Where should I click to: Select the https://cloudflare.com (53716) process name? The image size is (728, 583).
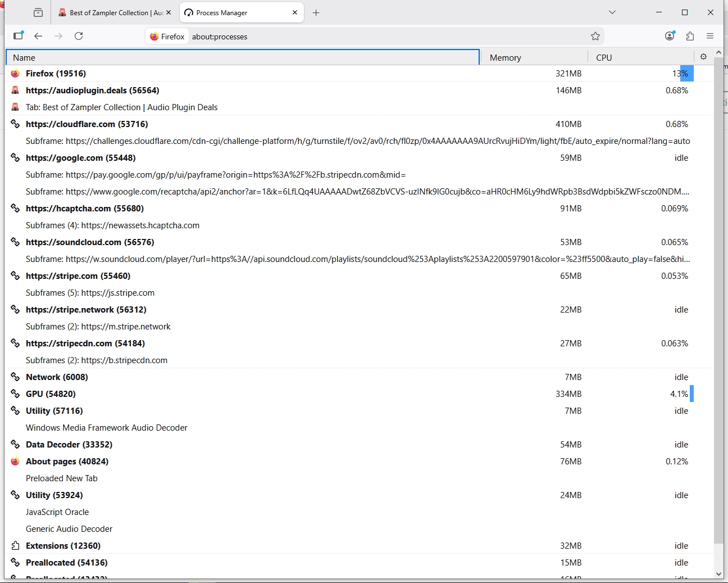pyautogui.click(x=87, y=124)
